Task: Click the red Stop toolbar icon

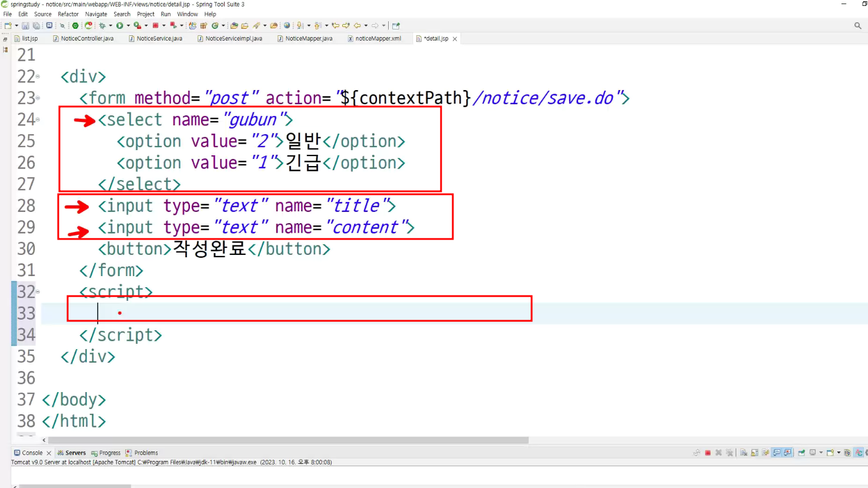Action: pyautogui.click(x=155, y=25)
